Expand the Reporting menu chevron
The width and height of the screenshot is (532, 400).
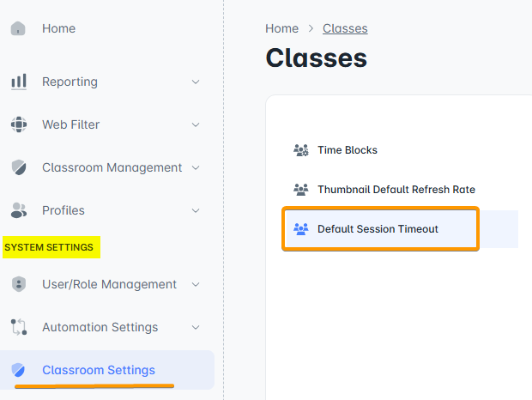tap(196, 82)
